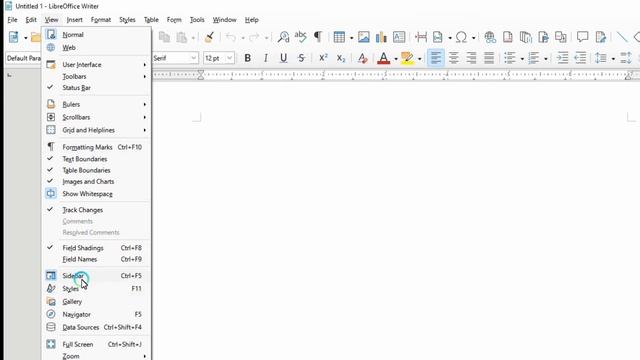The image size is (640, 360).
Task: Open Navigator from View menu
Action: (96, 314)
